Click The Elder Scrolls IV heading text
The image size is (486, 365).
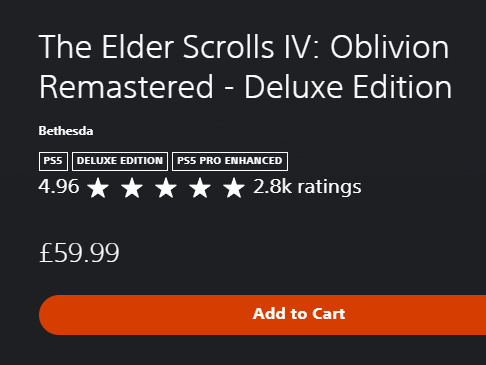click(179, 47)
